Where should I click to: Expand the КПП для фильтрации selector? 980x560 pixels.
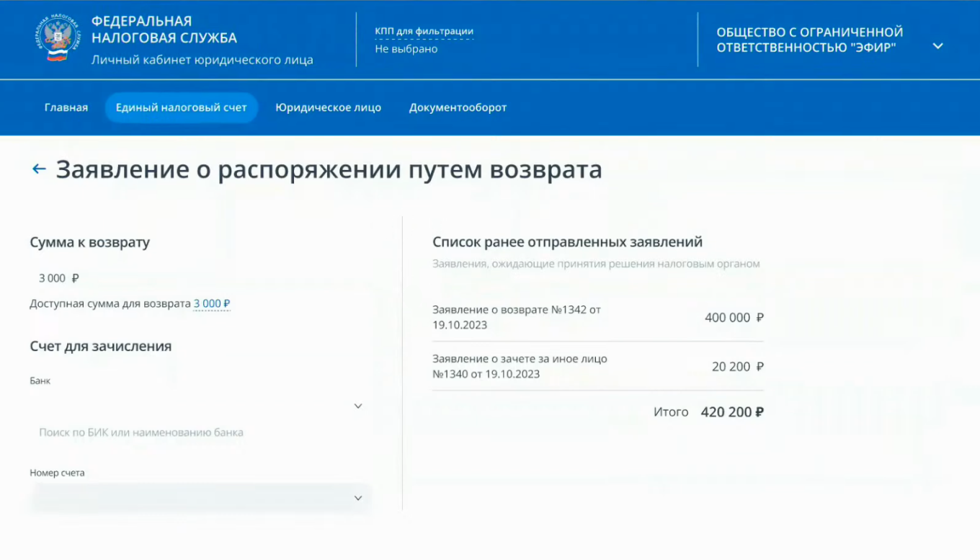(423, 32)
